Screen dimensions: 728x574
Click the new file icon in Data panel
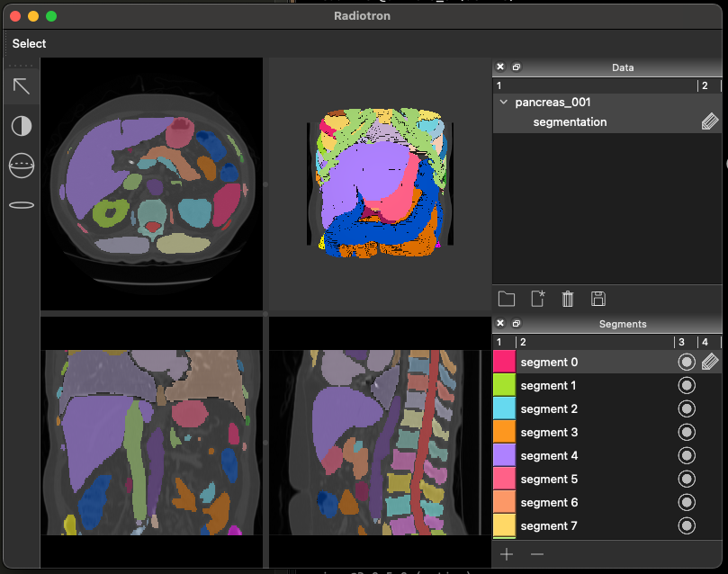[x=538, y=299]
